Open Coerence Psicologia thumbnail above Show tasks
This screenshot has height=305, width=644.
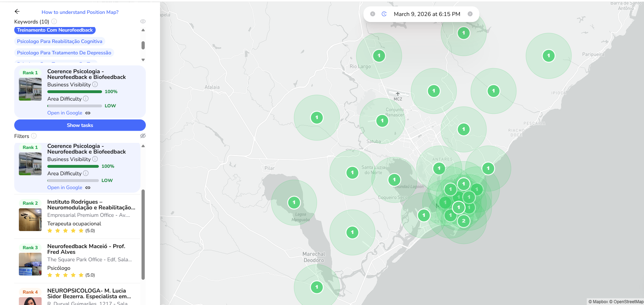pos(30,89)
